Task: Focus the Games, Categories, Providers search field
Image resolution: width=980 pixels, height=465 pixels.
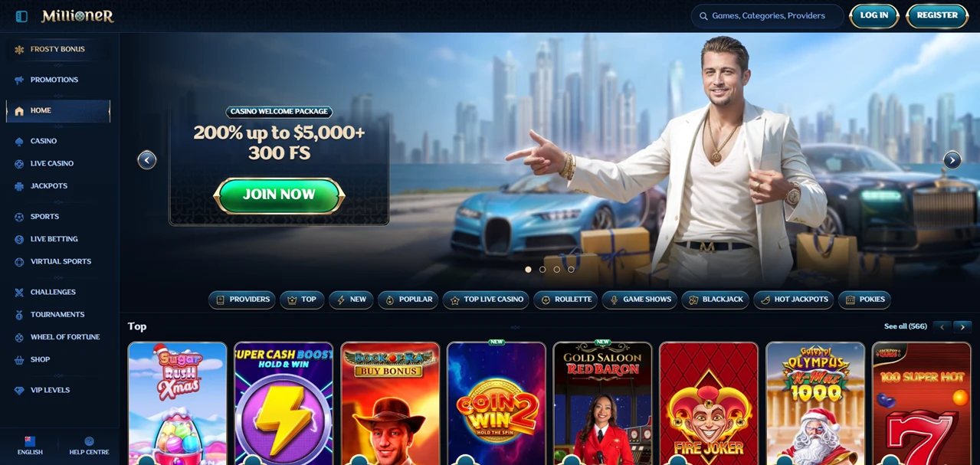Action: tap(767, 16)
